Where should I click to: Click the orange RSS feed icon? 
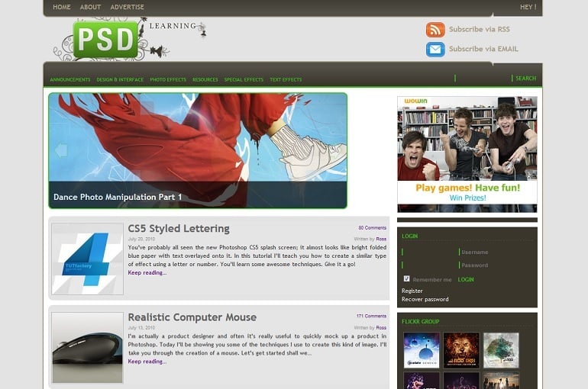(x=435, y=30)
